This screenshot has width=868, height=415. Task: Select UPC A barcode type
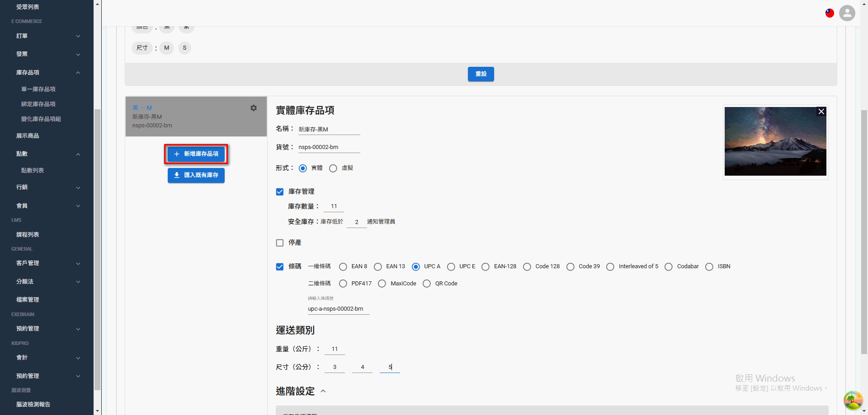416,267
